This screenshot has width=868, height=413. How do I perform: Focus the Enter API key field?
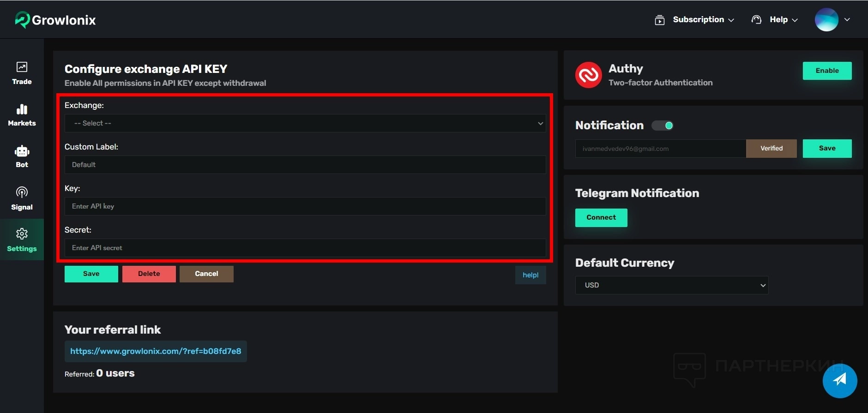[305, 206]
